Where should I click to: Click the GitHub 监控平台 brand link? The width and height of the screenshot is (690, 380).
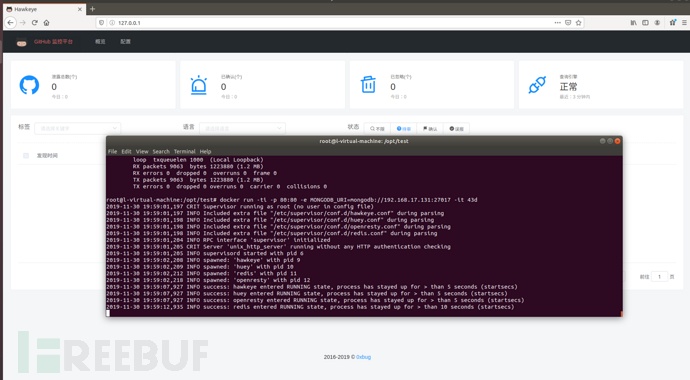53,42
